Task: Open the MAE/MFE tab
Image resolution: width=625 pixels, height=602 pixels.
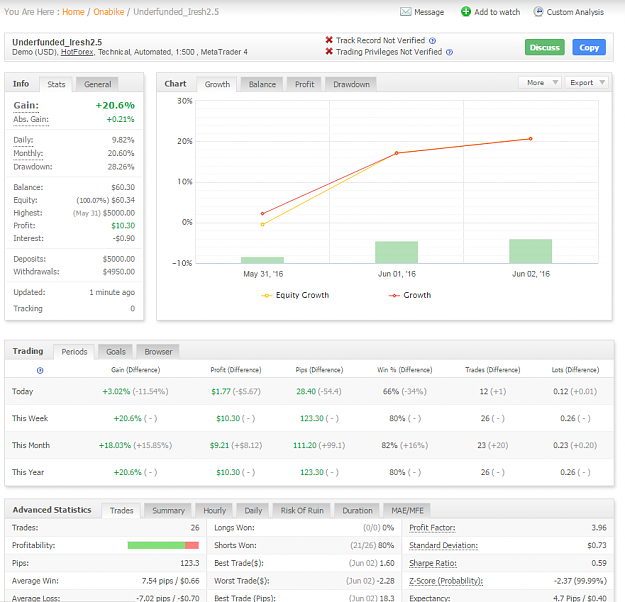Action: pyautogui.click(x=407, y=510)
